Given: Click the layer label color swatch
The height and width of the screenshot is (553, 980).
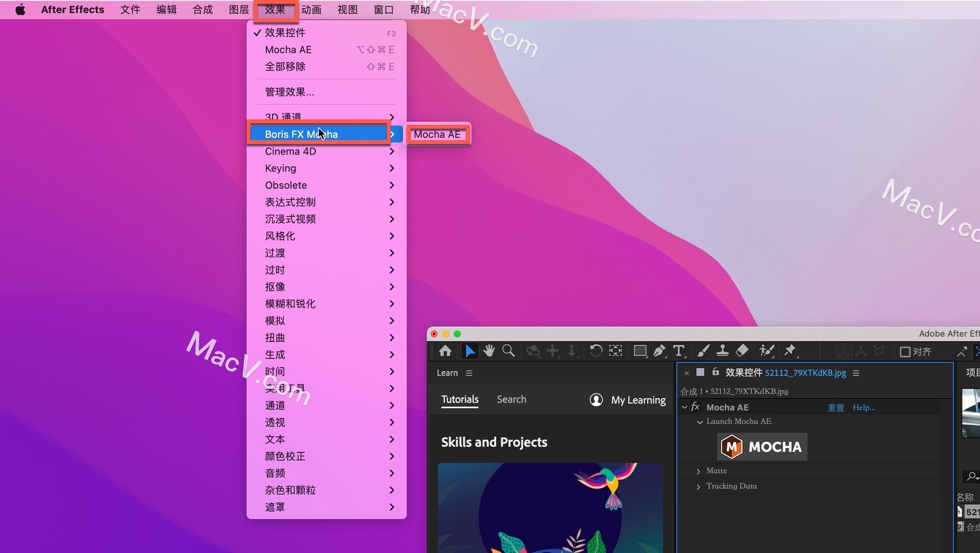Looking at the screenshot, I should [700, 372].
